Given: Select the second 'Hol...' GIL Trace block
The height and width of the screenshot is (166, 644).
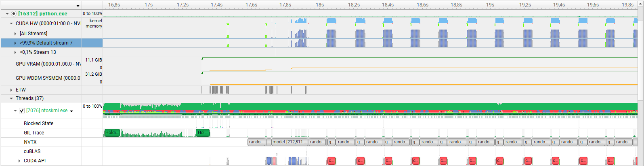Looking at the screenshot, I should (x=202, y=133).
